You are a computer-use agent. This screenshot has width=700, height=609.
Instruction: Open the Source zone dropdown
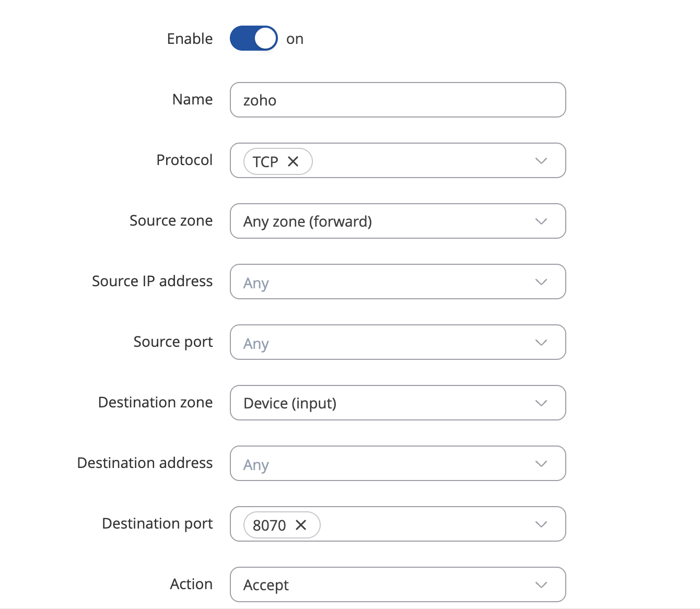click(x=398, y=221)
